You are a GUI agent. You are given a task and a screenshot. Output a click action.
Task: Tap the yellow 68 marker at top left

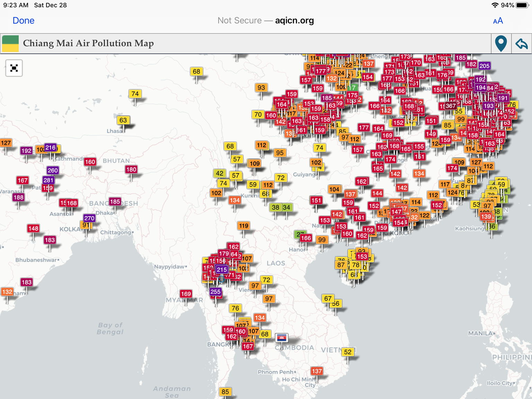click(196, 72)
